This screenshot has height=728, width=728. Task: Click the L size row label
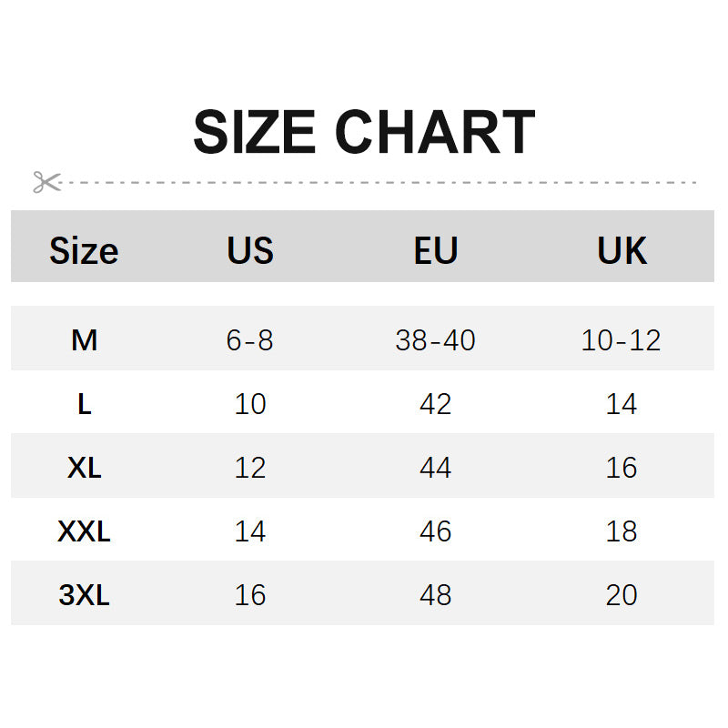click(84, 404)
